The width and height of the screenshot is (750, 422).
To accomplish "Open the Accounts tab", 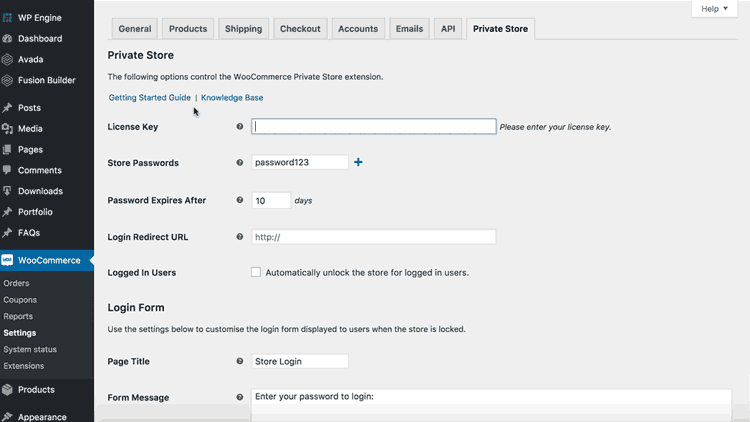I will click(358, 29).
